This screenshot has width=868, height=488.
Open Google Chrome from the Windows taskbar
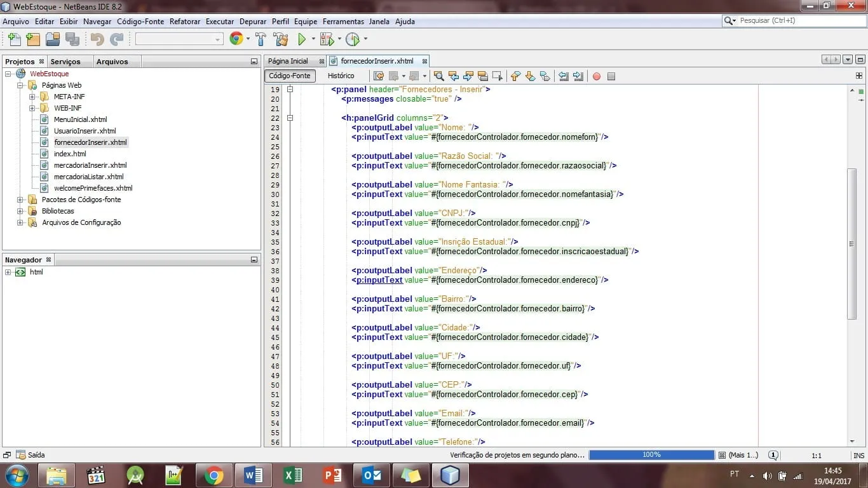214,475
